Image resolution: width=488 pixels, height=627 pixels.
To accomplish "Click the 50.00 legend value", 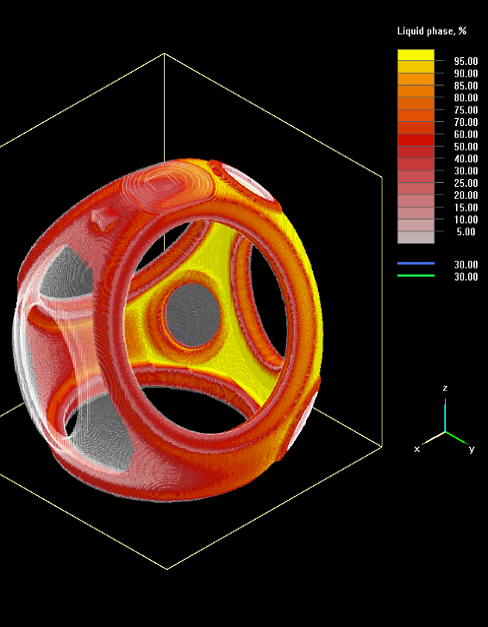I will tap(466, 147).
